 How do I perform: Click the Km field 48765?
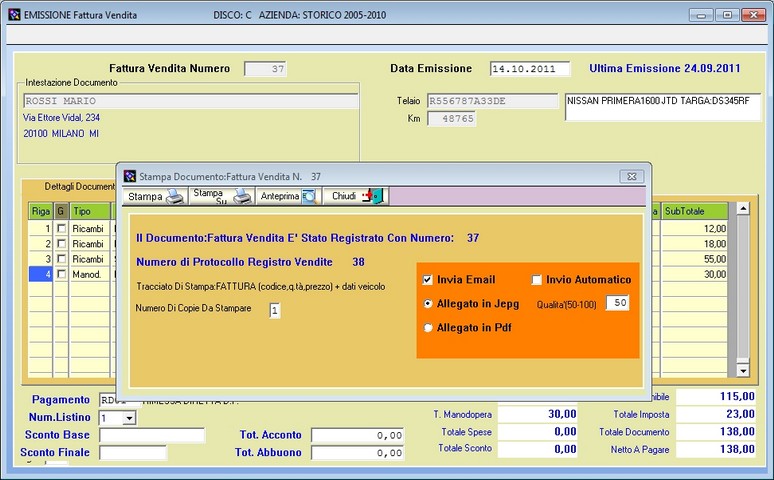coord(451,119)
